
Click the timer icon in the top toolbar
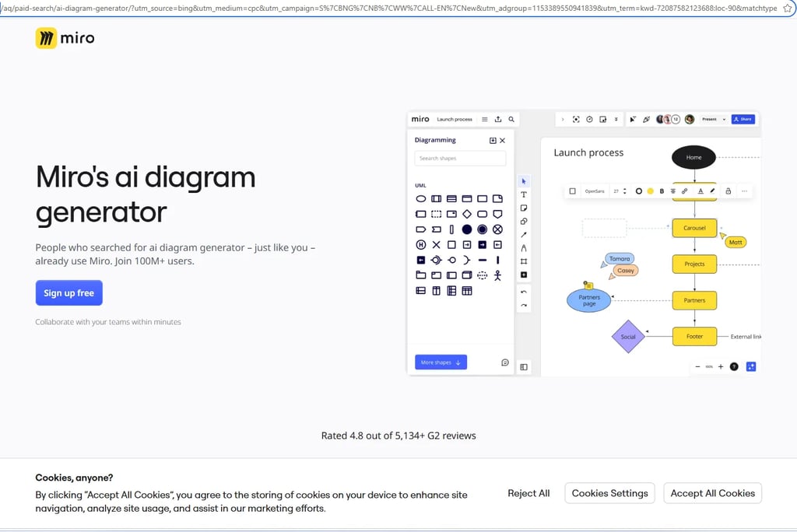pos(589,120)
